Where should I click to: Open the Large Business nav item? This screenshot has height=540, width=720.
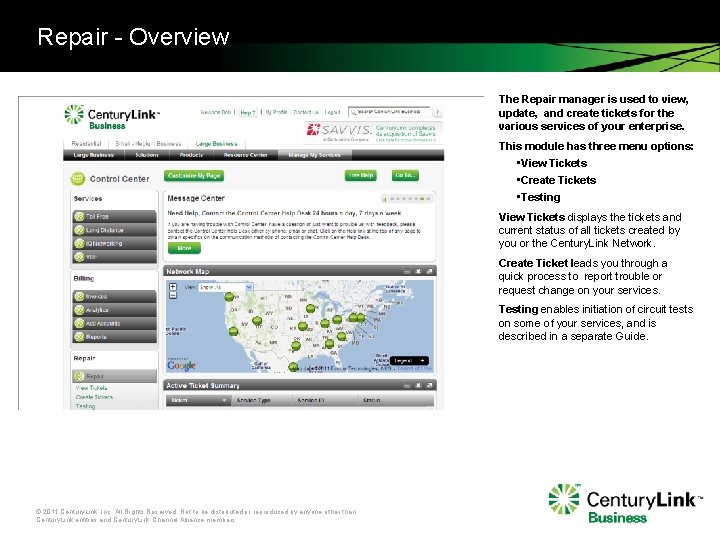[x=94, y=155]
